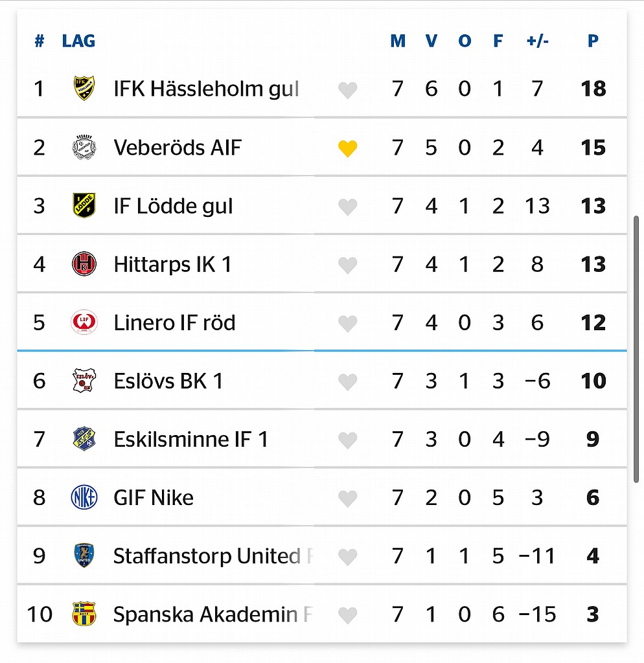
Task: Open the Hittarps IK 1 team name
Action: [172, 265]
